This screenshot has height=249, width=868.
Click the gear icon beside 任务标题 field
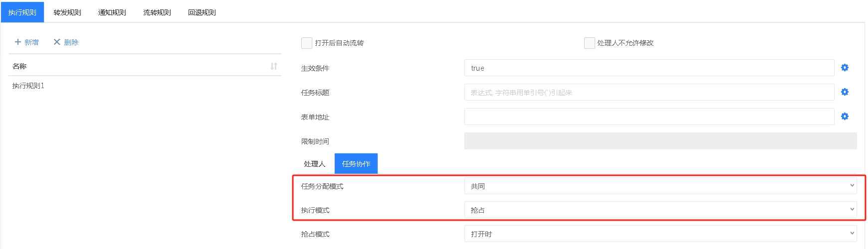click(x=845, y=92)
